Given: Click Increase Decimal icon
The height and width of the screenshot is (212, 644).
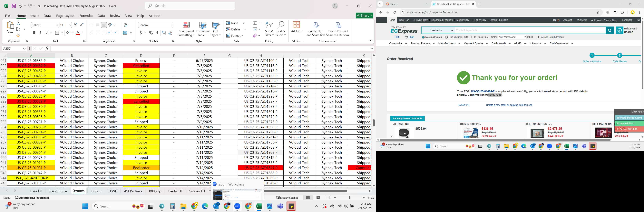Looking at the screenshot, I should [164, 33].
